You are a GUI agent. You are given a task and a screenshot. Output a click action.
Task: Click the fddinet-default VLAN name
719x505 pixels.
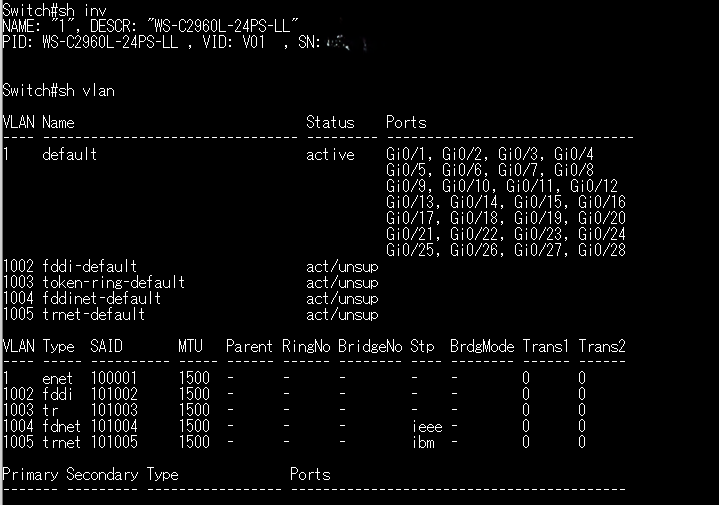pos(101,299)
